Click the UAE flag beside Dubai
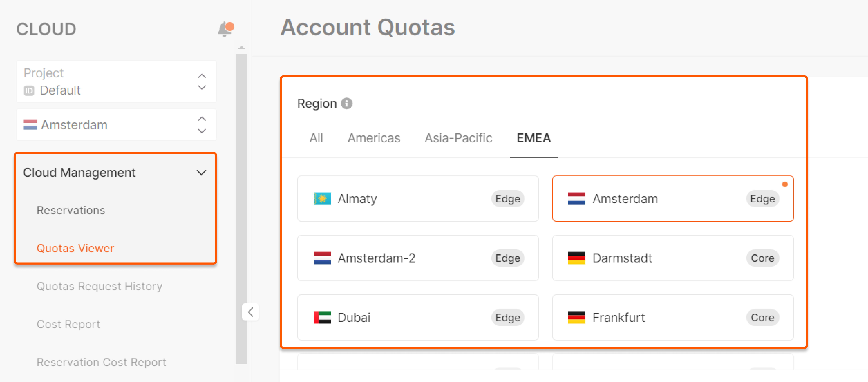The width and height of the screenshot is (868, 382). (x=322, y=317)
